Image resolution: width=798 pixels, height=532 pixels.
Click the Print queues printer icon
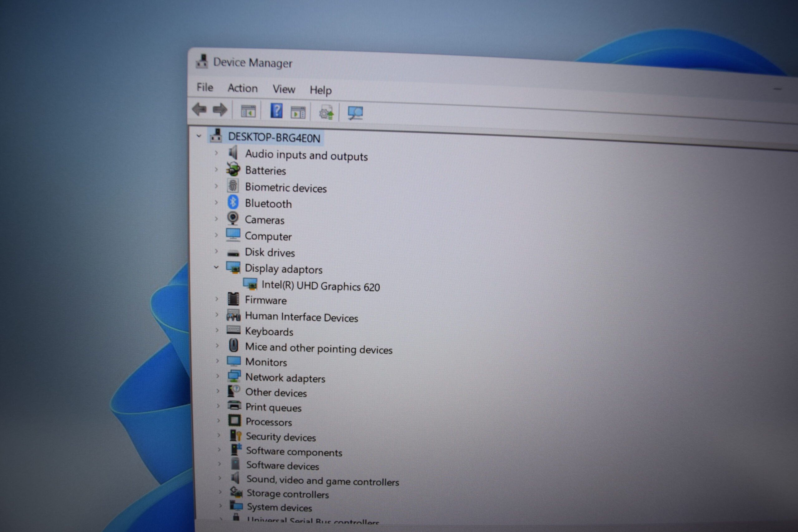pos(234,405)
